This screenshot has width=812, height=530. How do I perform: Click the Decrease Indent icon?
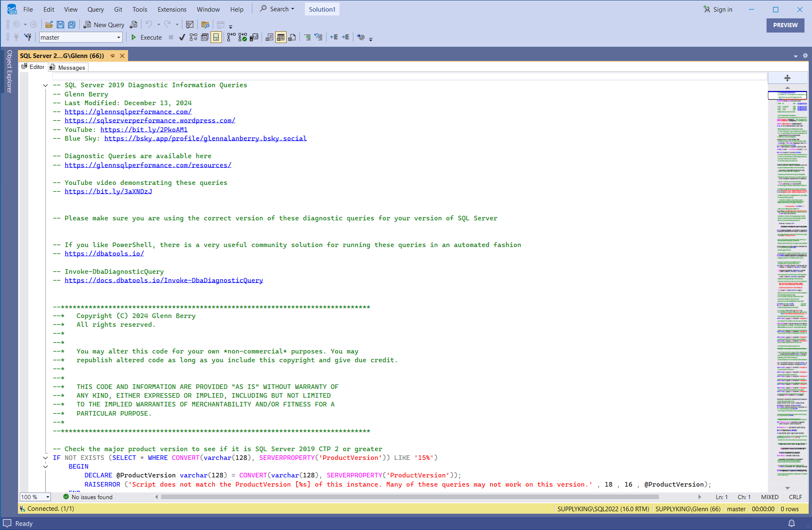coord(334,38)
